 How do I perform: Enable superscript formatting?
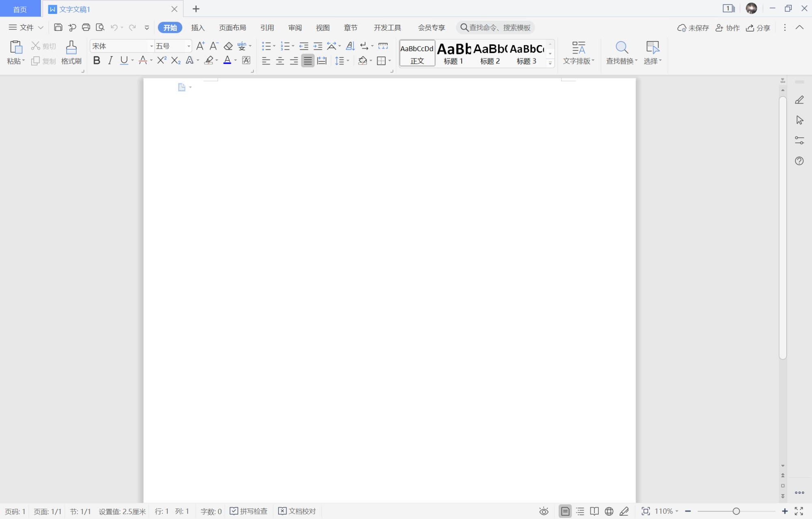pos(161,60)
